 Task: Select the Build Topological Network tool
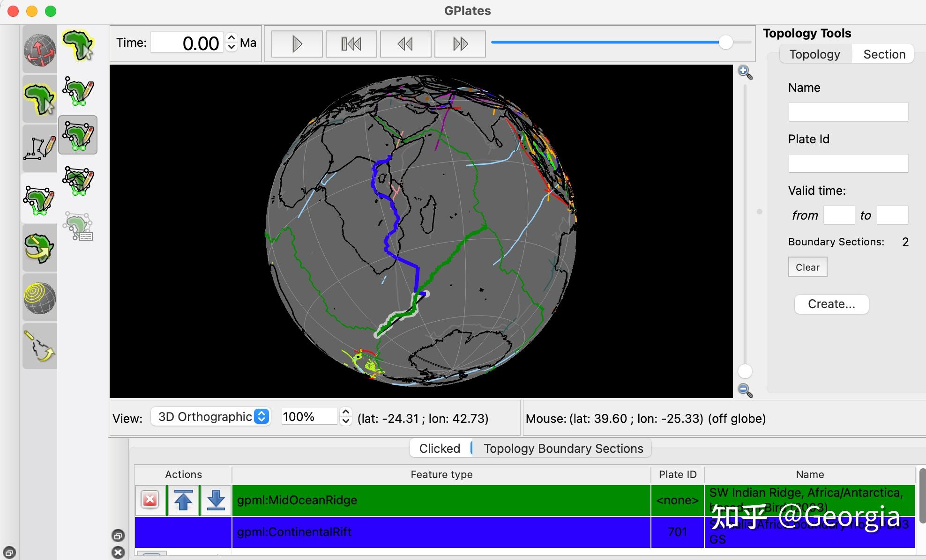click(78, 180)
